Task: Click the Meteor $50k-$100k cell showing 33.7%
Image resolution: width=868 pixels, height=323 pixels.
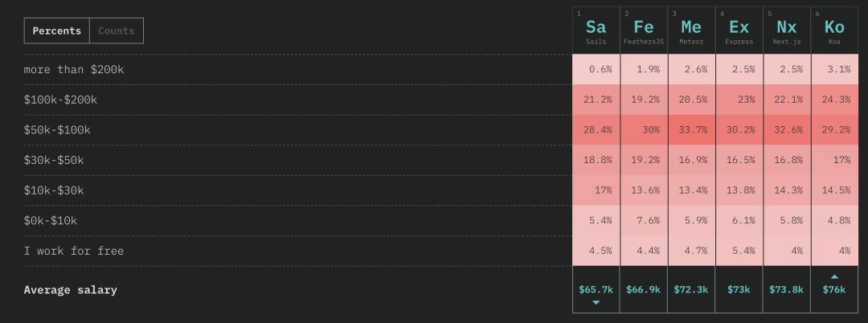Action: click(x=691, y=130)
